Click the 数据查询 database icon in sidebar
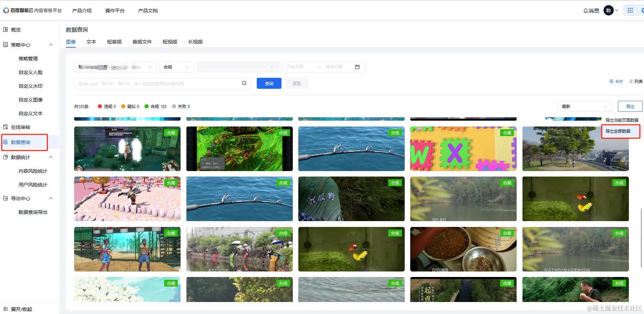 tap(5, 142)
